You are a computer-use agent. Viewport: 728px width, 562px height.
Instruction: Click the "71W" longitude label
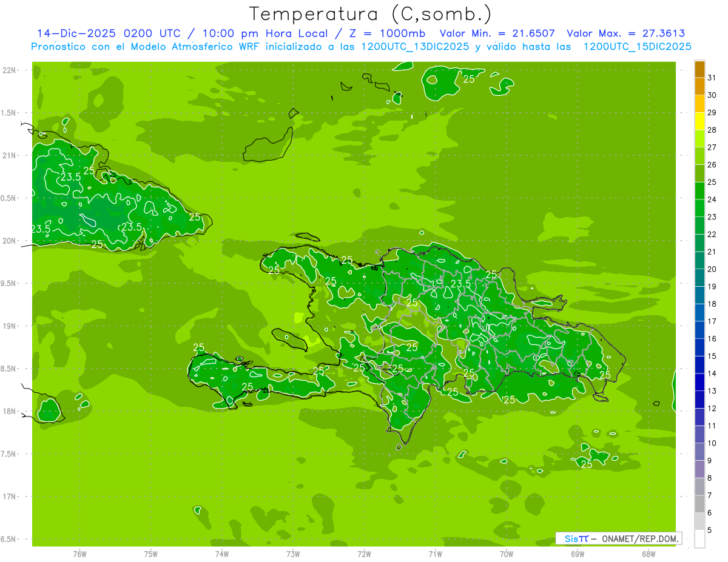point(435,554)
